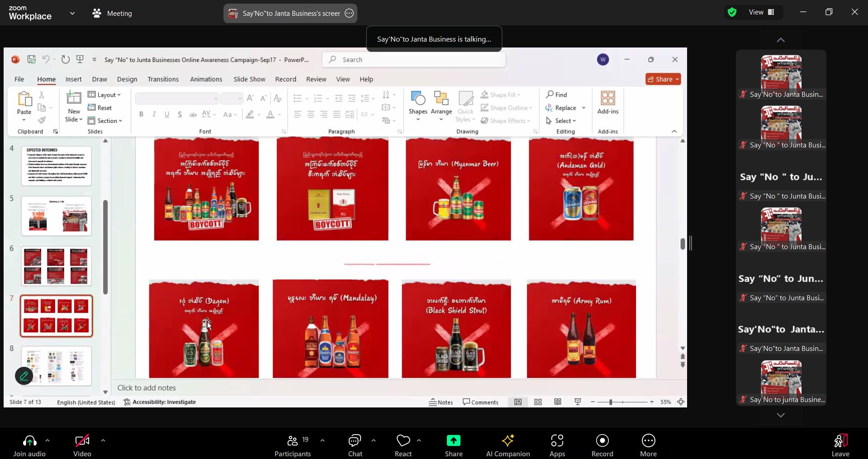868x459 pixels.
Task: Fit slide to current window icon
Action: [681, 402]
